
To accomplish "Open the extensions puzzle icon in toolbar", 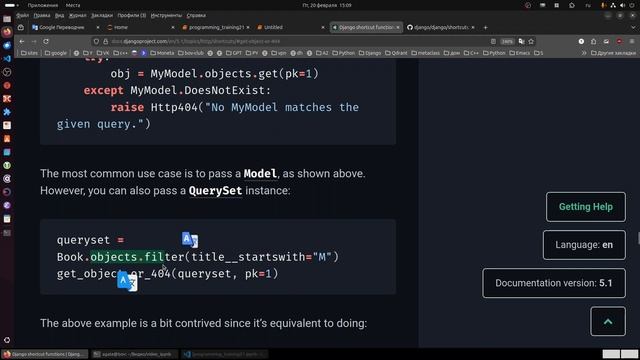I will coord(593,41).
